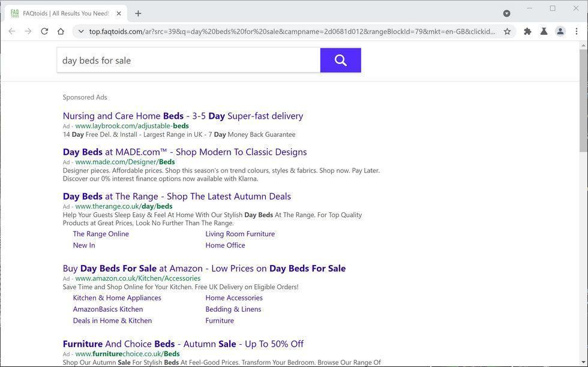Open the Extensions puzzle icon
The width and height of the screenshot is (588, 367).
coord(527,31)
